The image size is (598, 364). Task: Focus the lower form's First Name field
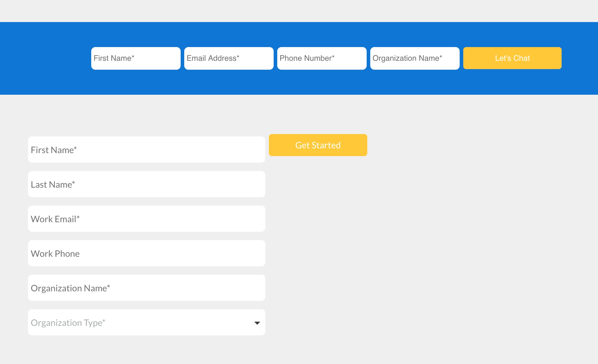[146, 150]
